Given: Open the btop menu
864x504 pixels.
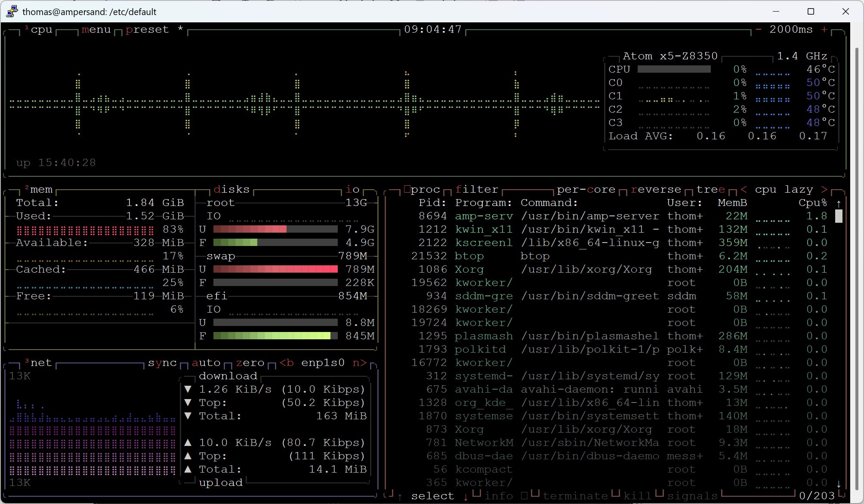Looking at the screenshot, I should (96, 30).
